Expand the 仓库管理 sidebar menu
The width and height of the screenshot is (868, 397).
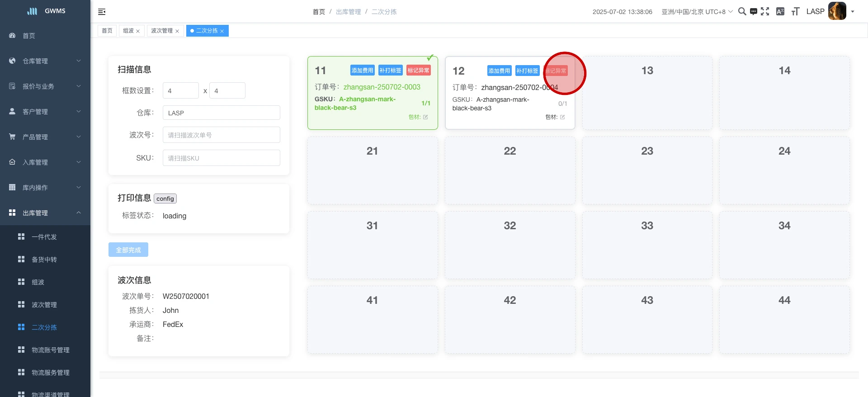(45, 61)
